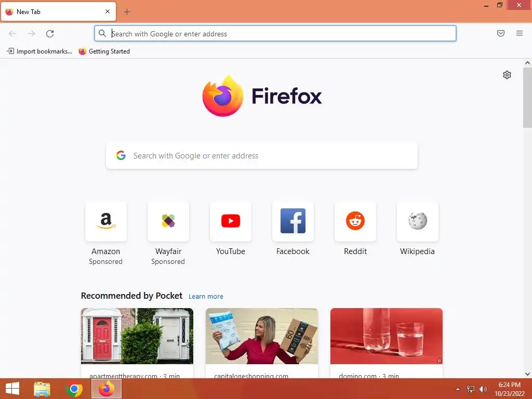Restore down the Firefox window
Image resolution: width=532 pixels, height=399 pixels.
[500, 5]
